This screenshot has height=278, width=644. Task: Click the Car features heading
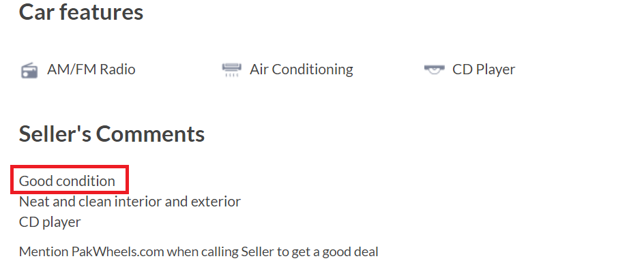pos(81,12)
